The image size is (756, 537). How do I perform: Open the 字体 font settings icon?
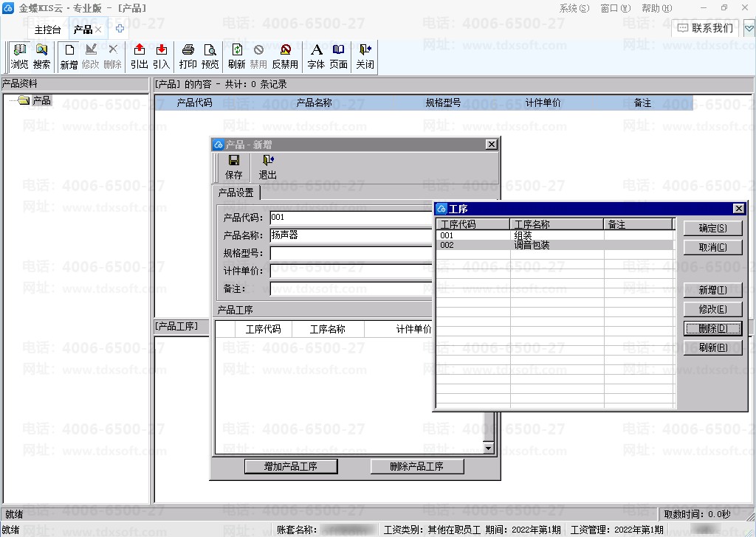(316, 57)
